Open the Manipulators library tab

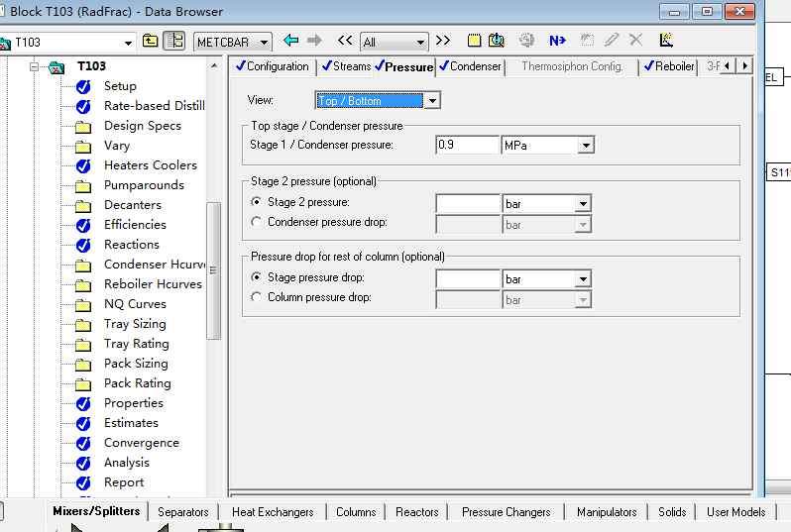pos(607,512)
